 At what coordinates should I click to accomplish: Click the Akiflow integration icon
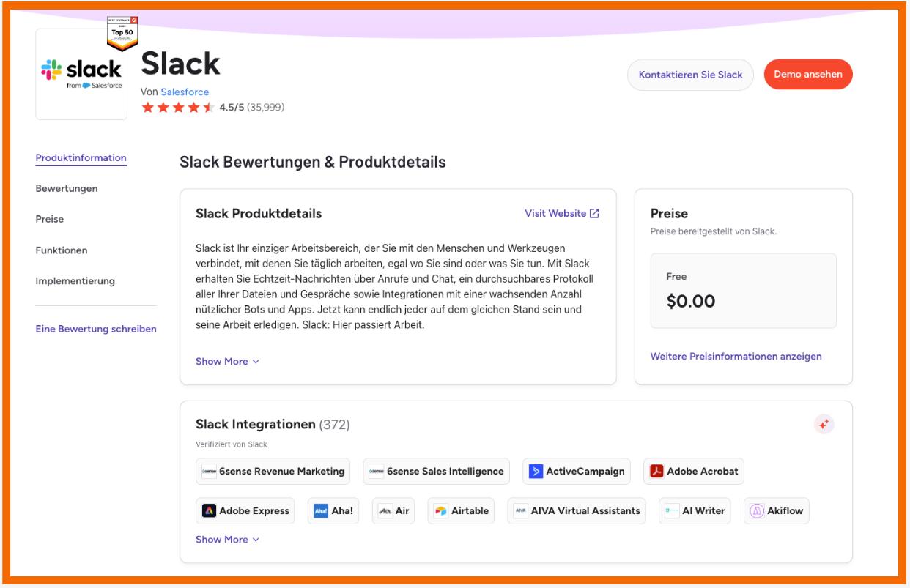tap(757, 511)
